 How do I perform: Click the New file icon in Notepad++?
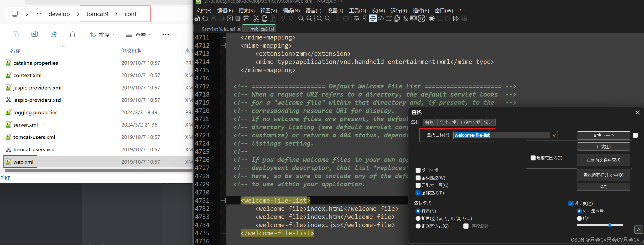pos(197,19)
